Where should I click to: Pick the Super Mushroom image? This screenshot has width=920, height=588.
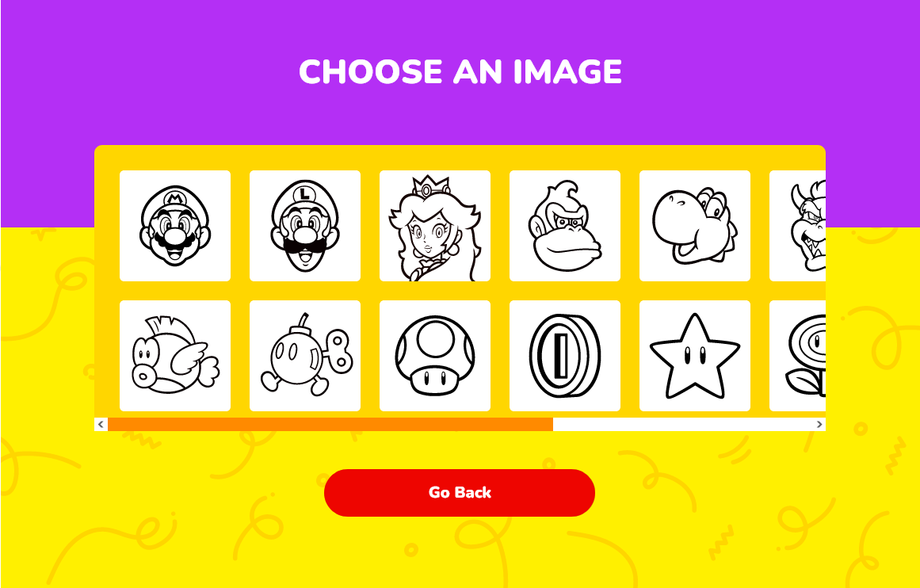pyautogui.click(x=435, y=356)
